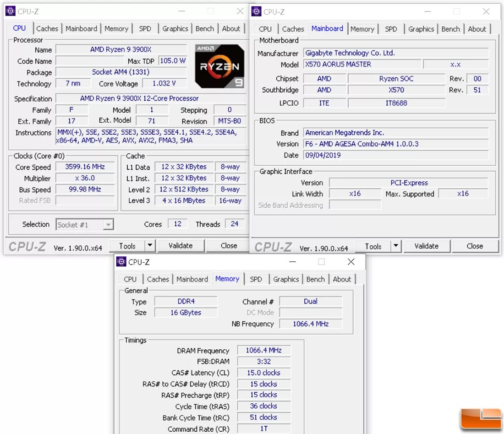This screenshot has height=434, width=504.
Task: Click Level 3 cache value 4 x 16 MBytes
Action: point(184,201)
